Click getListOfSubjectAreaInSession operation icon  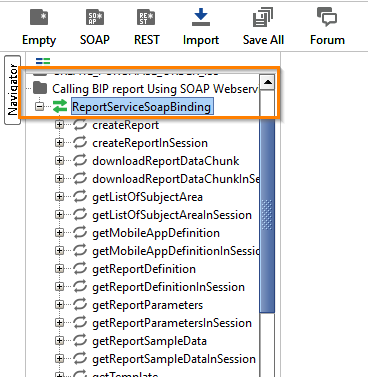[x=80, y=215]
